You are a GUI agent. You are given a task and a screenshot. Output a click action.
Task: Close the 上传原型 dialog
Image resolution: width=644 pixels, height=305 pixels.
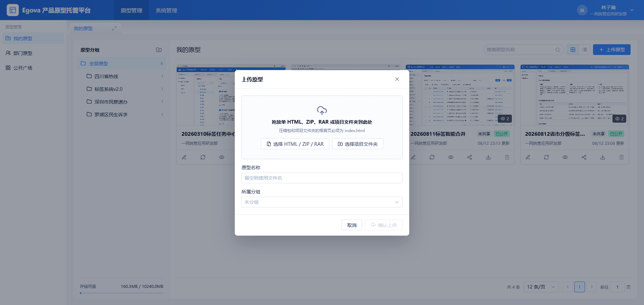coord(397,79)
